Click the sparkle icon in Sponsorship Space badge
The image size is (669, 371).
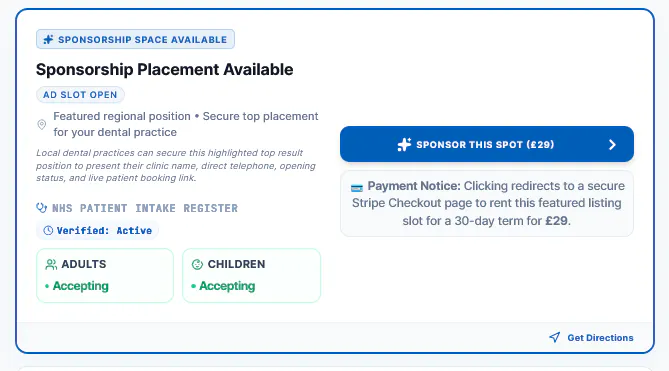pyautogui.click(x=48, y=40)
